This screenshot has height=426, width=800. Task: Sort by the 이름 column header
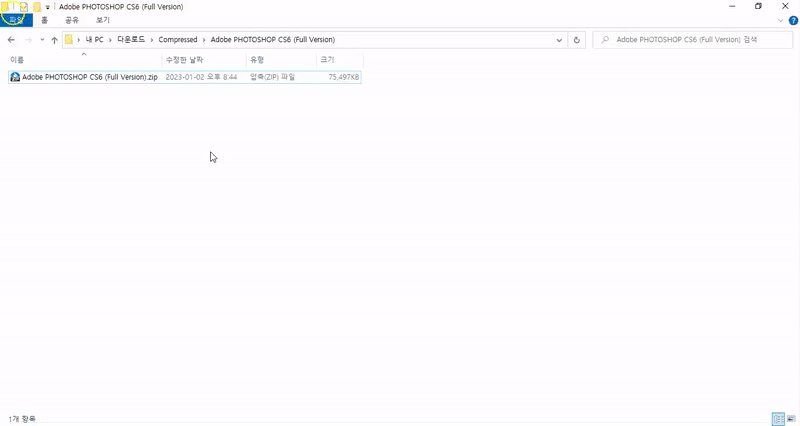(x=84, y=60)
